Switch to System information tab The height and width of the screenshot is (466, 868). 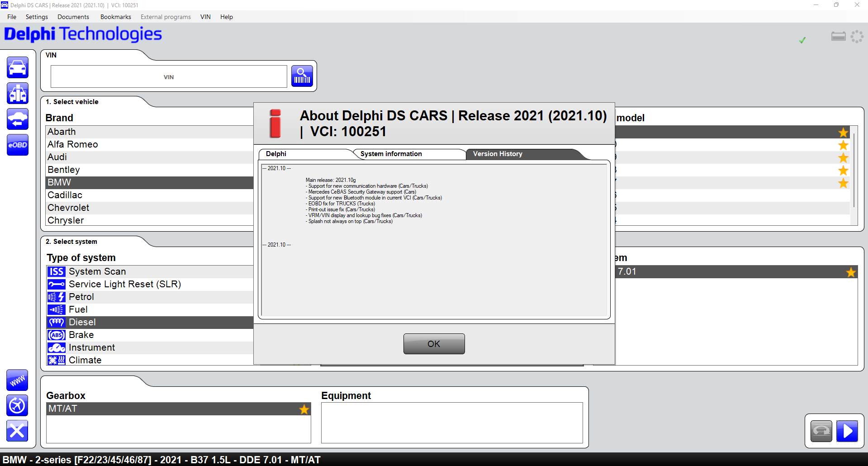[x=391, y=154]
